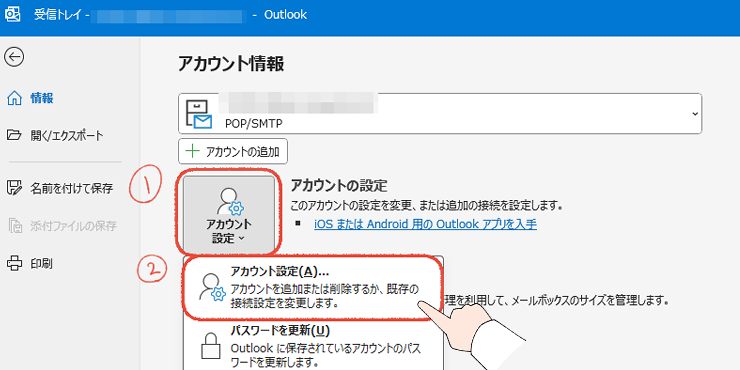Viewport: 740px width, 370px height.
Task: Click the back arrow circle icon
Action: [14, 57]
